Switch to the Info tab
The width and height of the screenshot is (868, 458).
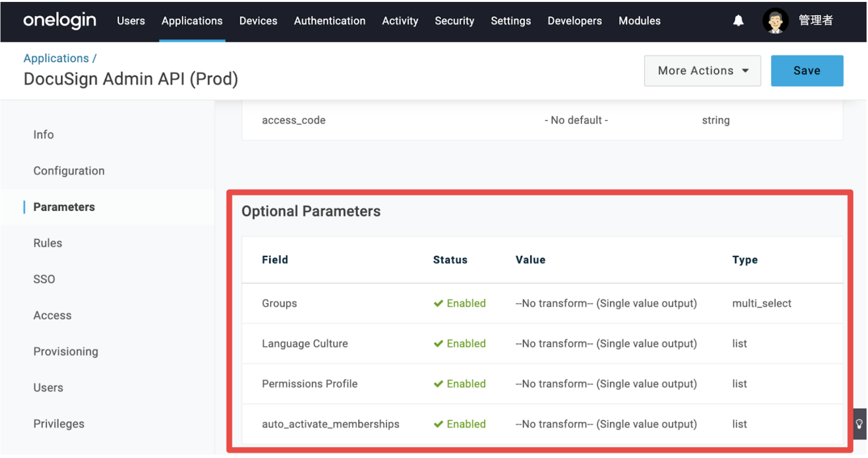43,135
